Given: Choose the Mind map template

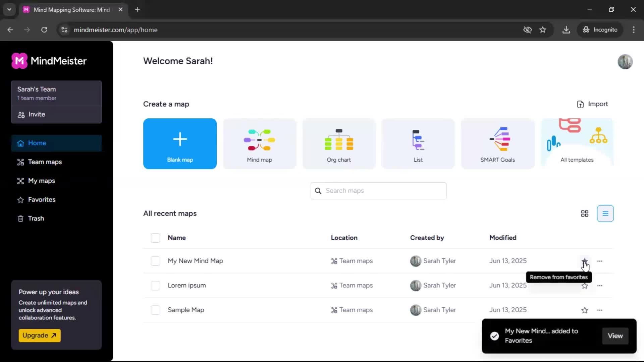Looking at the screenshot, I should point(259,143).
